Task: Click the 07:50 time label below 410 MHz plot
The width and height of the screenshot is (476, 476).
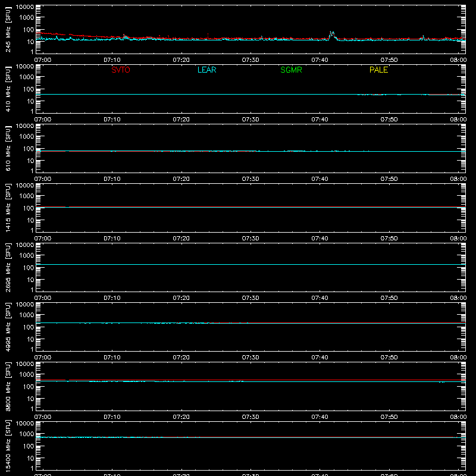Action: (x=389, y=120)
